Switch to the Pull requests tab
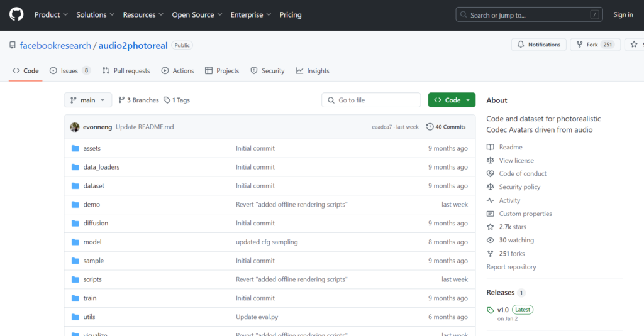 (126, 71)
